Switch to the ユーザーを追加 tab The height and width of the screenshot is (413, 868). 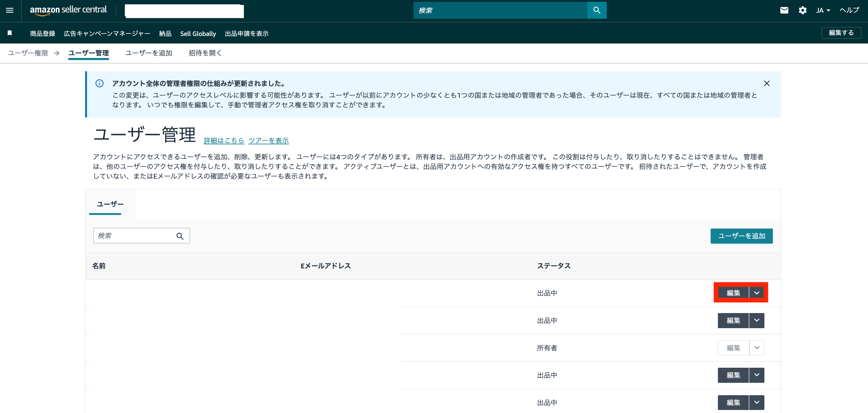(149, 53)
